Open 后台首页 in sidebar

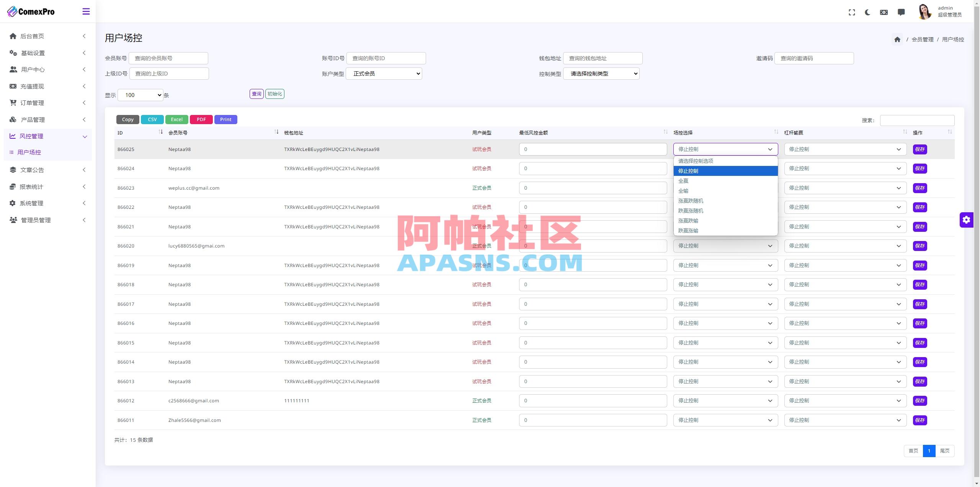coord(48,36)
